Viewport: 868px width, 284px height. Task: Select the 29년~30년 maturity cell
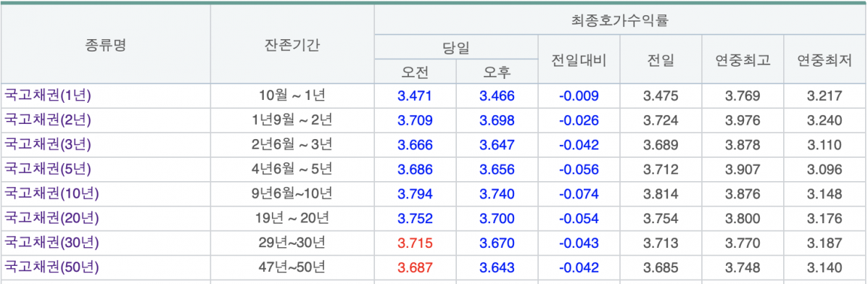[292, 243]
